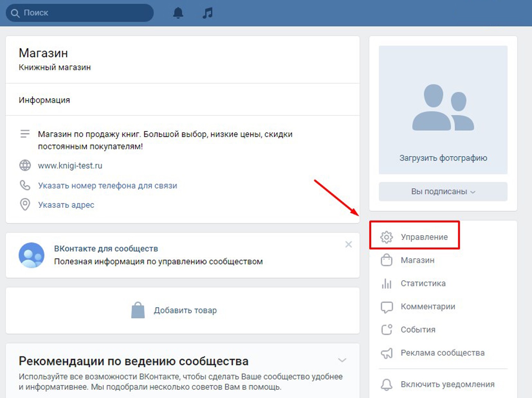532x398 pixels.
Task: Open the music note icon in header
Action: click(x=207, y=13)
